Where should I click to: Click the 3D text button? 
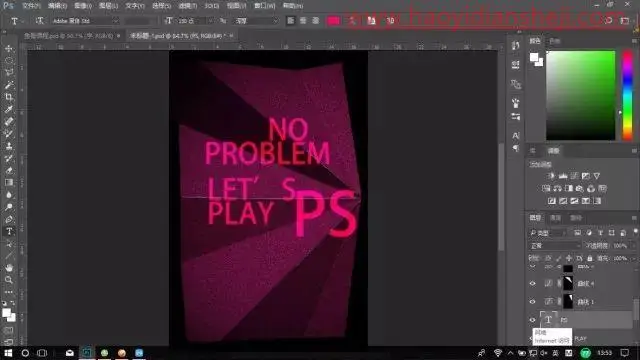point(390,20)
